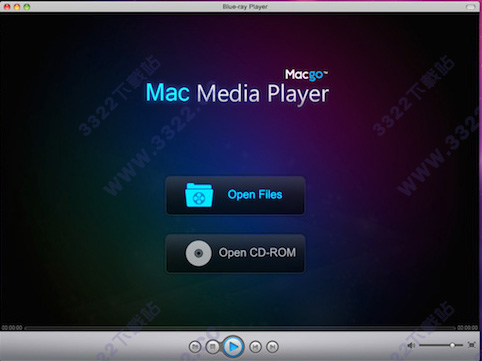Viewport: 482px width, 361px height.
Task: Stop playback with the square stop button
Action: click(213, 347)
